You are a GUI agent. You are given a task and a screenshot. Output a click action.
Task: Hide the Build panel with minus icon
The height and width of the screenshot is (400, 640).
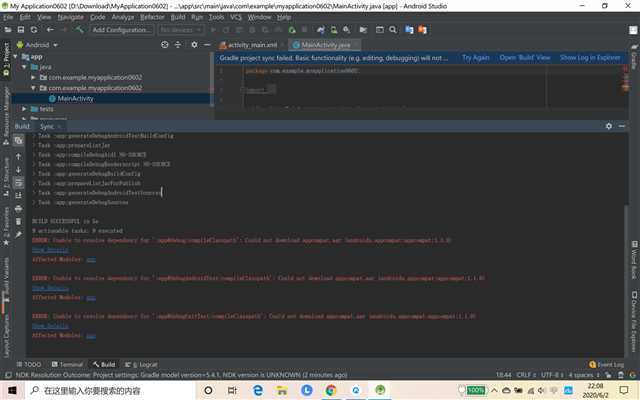622,126
